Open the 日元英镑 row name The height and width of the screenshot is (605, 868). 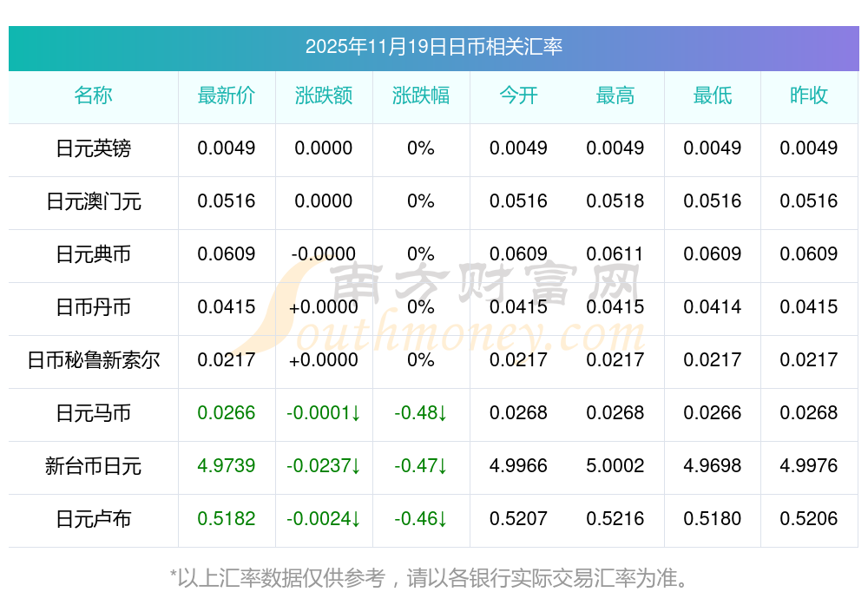coord(93,148)
